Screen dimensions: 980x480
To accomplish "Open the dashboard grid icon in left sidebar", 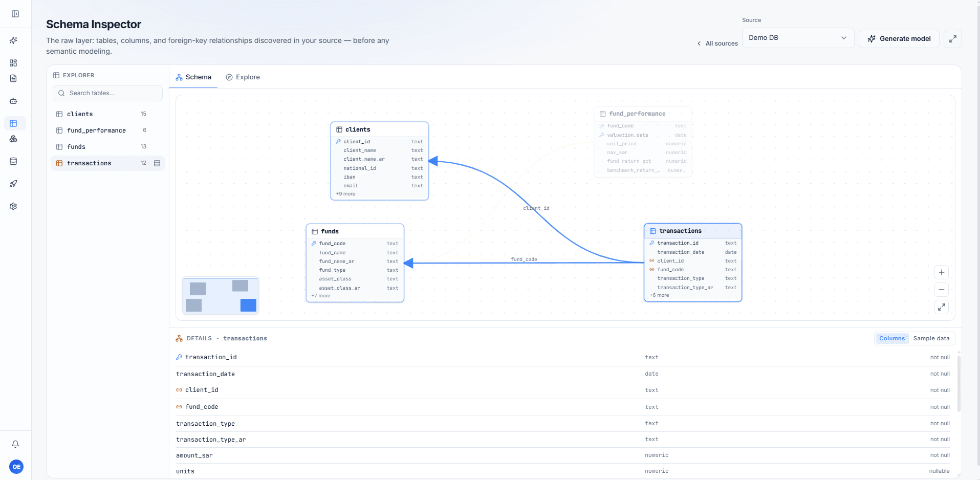I will pos(13,63).
